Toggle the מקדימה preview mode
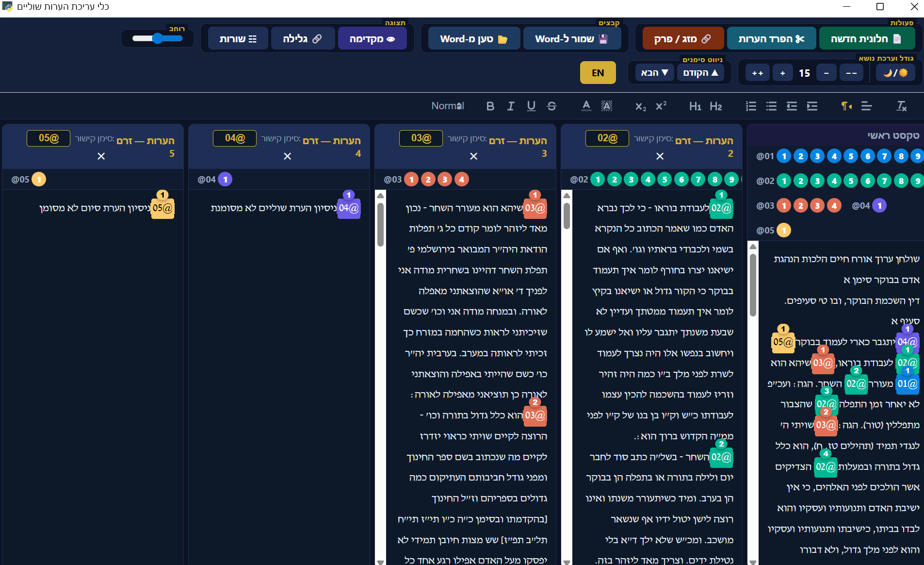The width and height of the screenshot is (924, 565). 373,38
